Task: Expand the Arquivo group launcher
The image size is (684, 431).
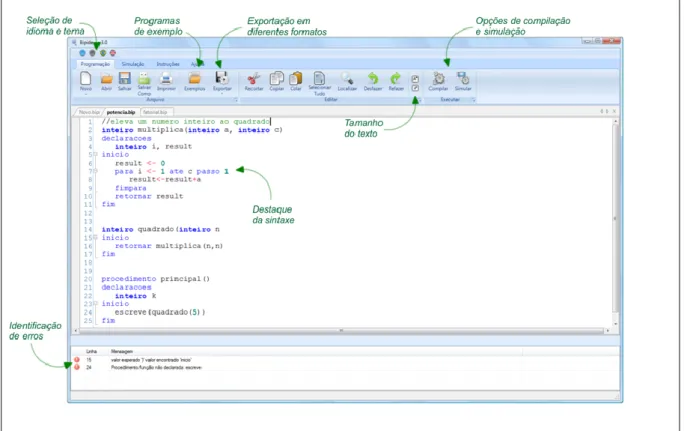Action: click(x=236, y=100)
